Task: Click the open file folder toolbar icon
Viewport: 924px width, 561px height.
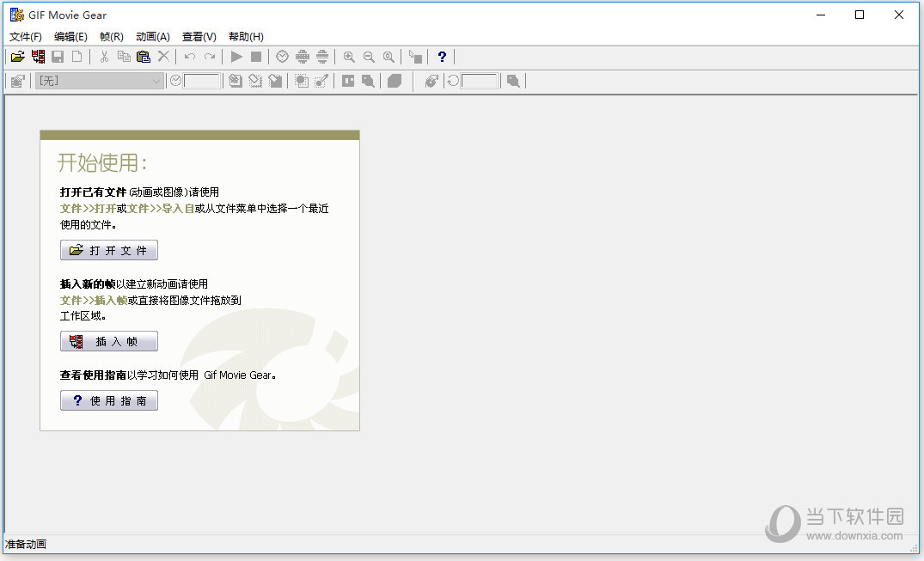Action: tap(18, 57)
